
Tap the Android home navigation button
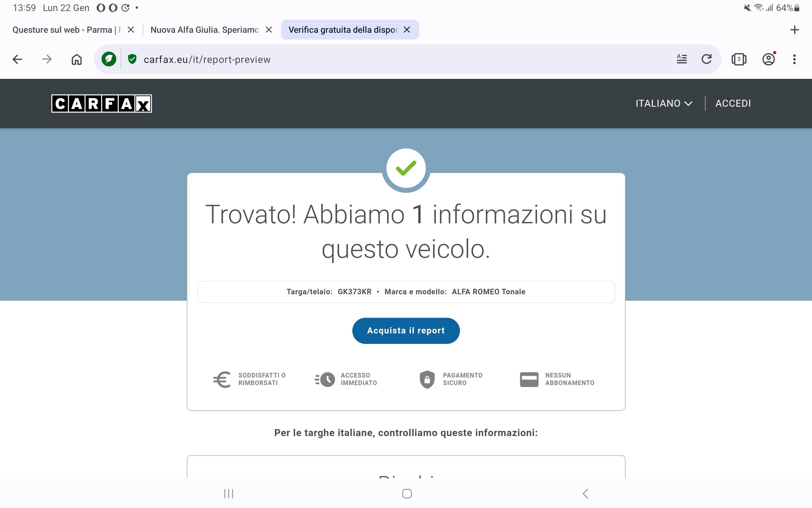407,494
